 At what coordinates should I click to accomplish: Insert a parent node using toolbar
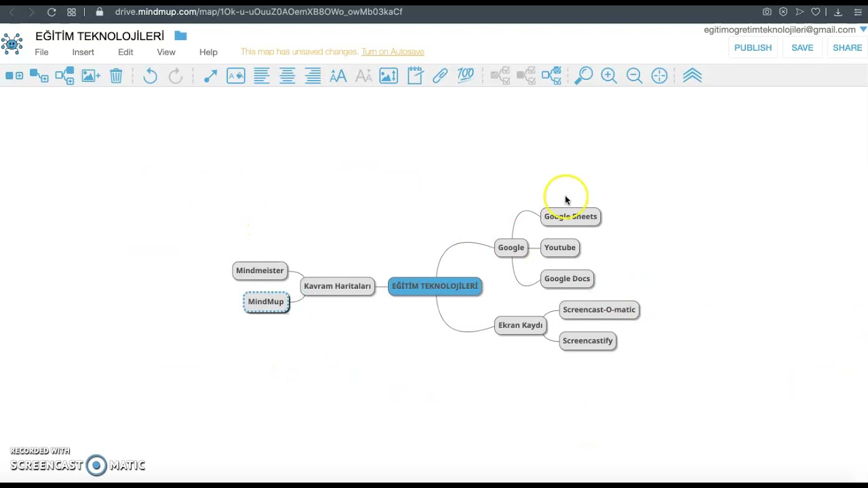tap(64, 76)
